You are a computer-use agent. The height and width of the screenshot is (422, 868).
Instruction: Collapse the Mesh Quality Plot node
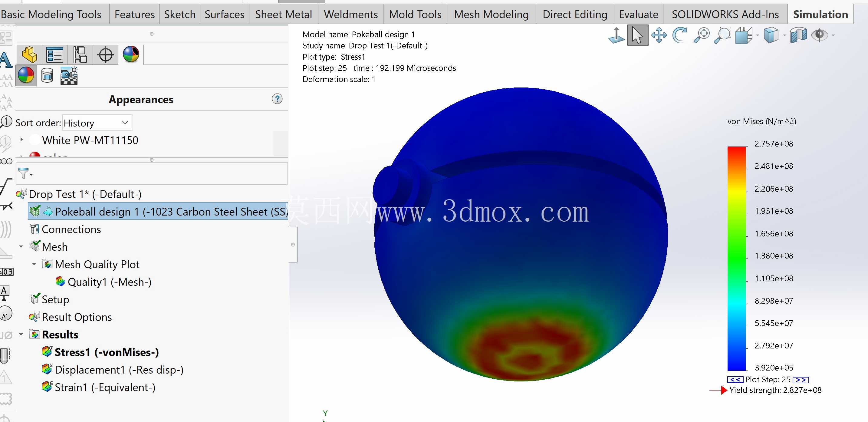click(34, 264)
